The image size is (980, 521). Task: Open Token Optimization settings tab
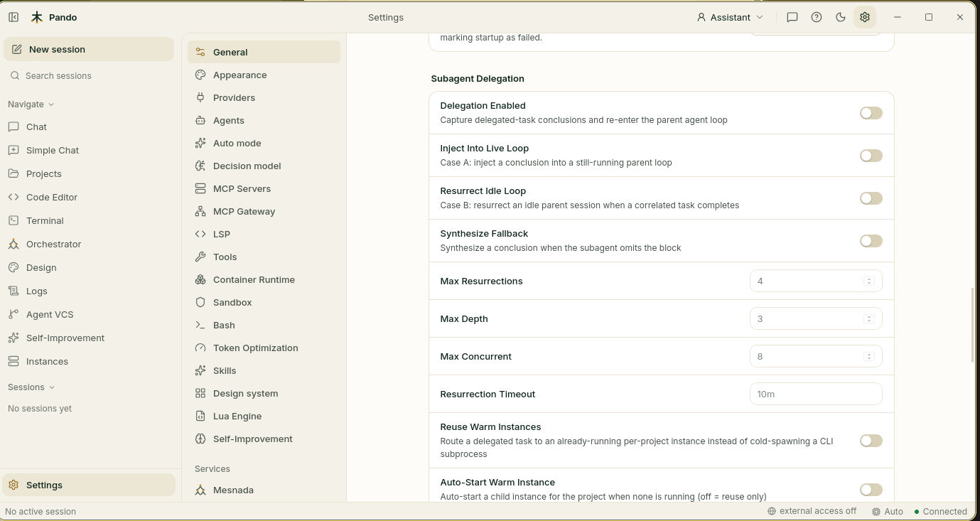[264, 348]
